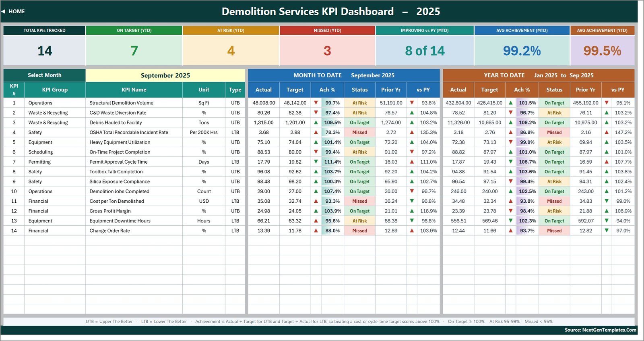Click MTD vs PY arrow for Structural Demolition Volume
Image resolution: width=644 pixels, height=341 pixels.
tap(412, 103)
